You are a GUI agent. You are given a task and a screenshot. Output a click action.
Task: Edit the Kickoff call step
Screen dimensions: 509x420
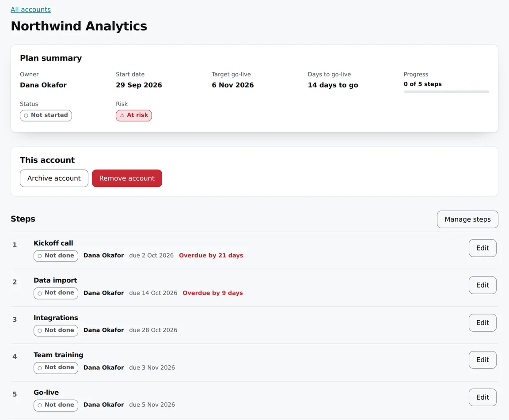[x=482, y=248]
